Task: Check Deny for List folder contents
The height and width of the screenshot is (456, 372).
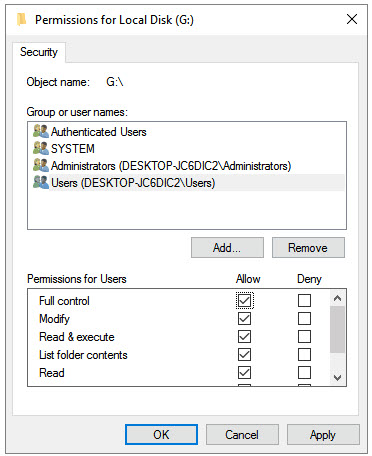Action: click(304, 355)
